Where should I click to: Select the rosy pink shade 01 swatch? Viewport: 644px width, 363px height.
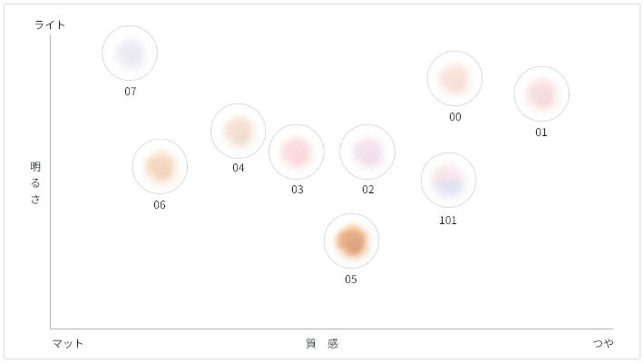[542, 93]
